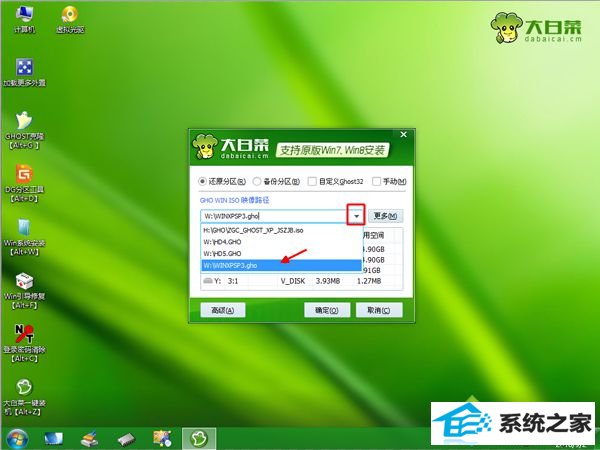The height and width of the screenshot is (450, 600).
Task: Choose W:\HD4.GHO from the dropdown list
Action: 281,242
